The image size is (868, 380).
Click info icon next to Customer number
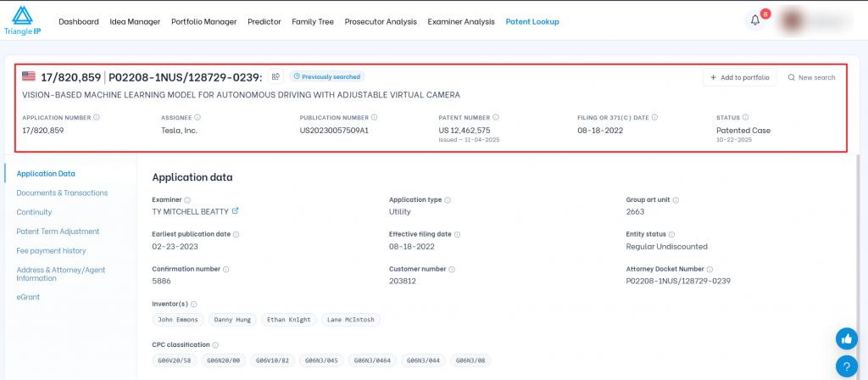(x=453, y=269)
